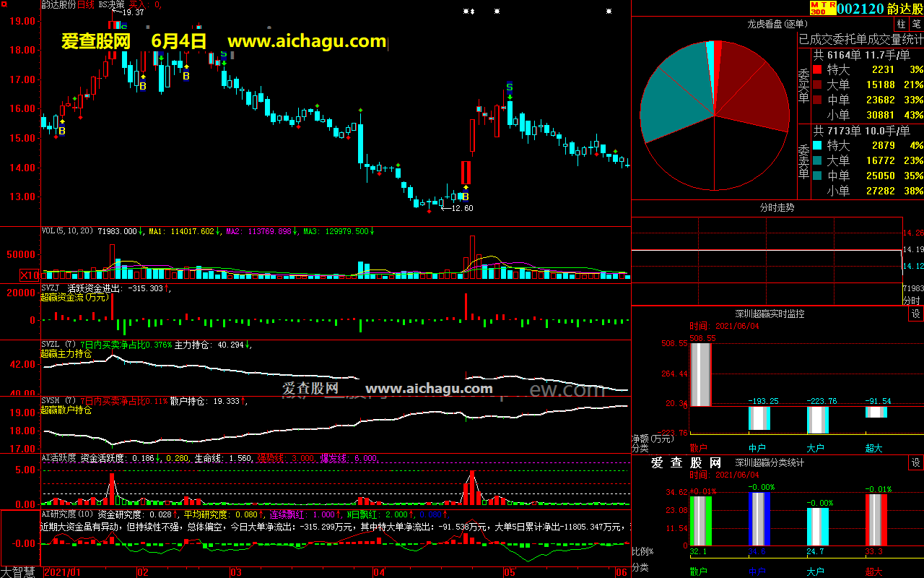The height and width of the screenshot is (578, 924).
Task: Click the green 散户 32.1 ratio bar
Action: (x=700, y=520)
